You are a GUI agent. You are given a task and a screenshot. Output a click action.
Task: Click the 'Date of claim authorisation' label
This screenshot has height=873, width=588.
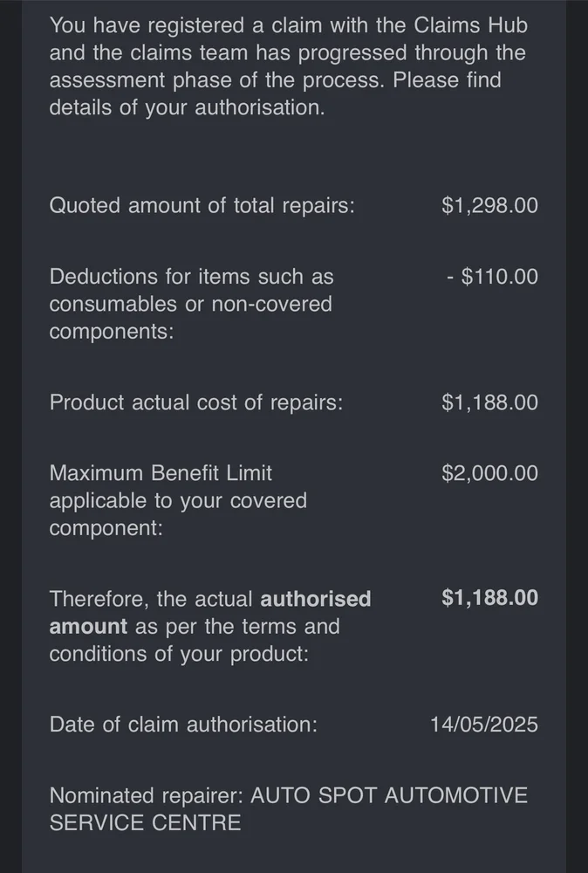click(x=183, y=725)
